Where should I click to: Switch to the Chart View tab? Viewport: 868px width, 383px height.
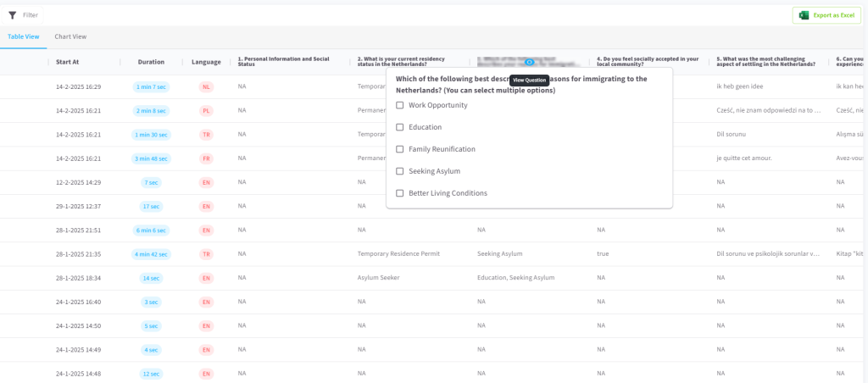pyautogui.click(x=70, y=36)
